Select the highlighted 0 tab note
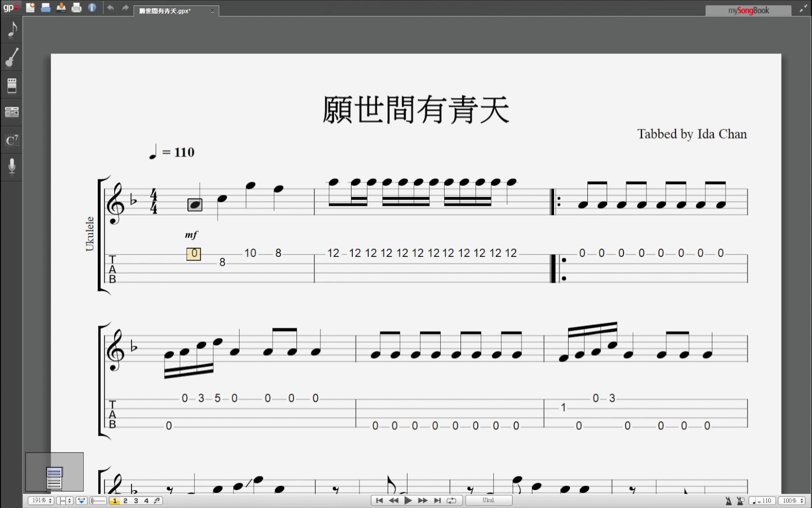The image size is (812, 508). pos(194,254)
